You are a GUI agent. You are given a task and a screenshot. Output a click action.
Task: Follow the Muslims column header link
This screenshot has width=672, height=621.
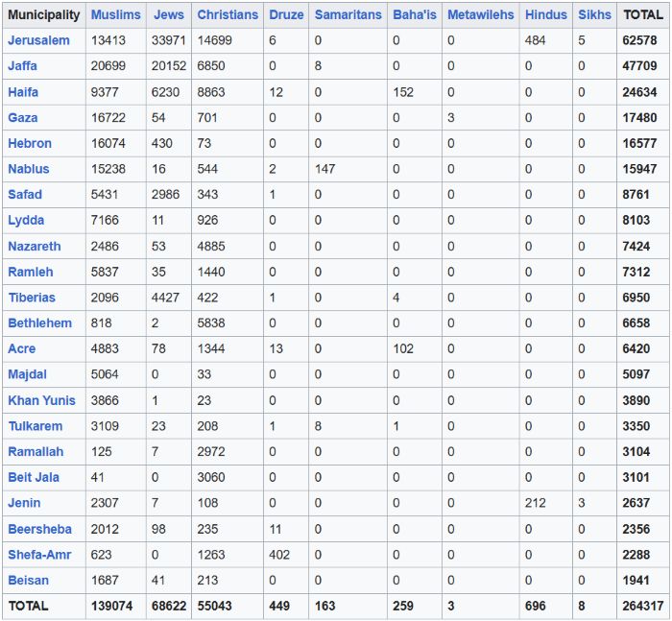point(116,14)
